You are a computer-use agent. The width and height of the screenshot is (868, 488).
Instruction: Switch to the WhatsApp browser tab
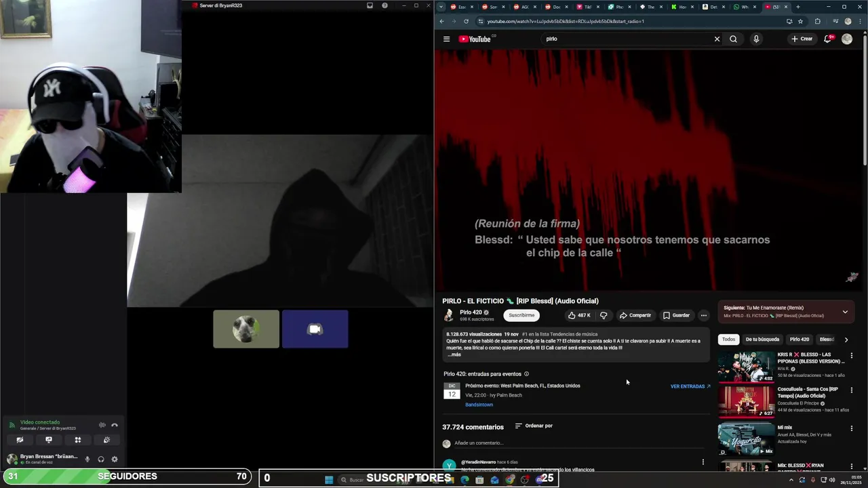(x=744, y=7)
